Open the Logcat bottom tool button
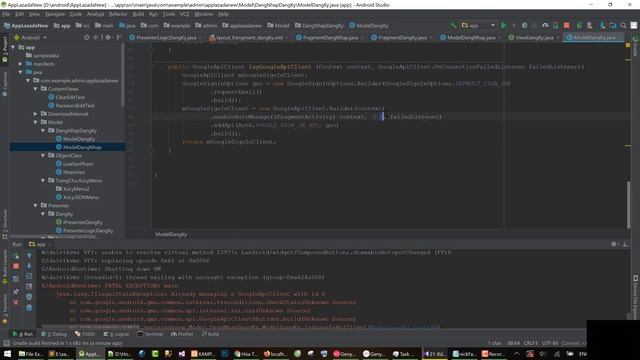This screenshot has height=360, width=640. [x=116, y=334]
